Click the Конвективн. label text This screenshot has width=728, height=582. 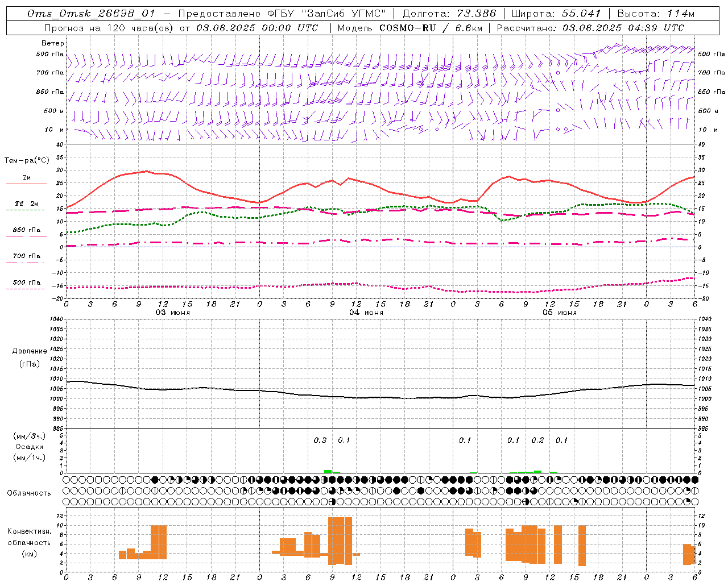(29, 531)
